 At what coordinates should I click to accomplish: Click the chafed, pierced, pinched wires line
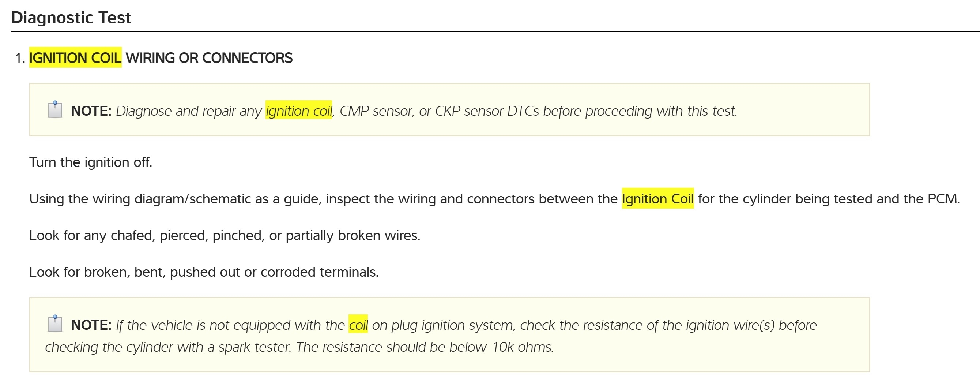click(x=225, y=235)
